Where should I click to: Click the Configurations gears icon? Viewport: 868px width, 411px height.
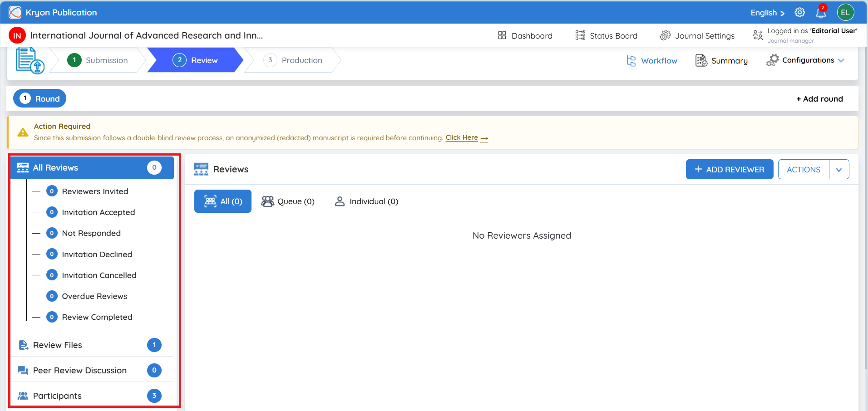(773, 60)
